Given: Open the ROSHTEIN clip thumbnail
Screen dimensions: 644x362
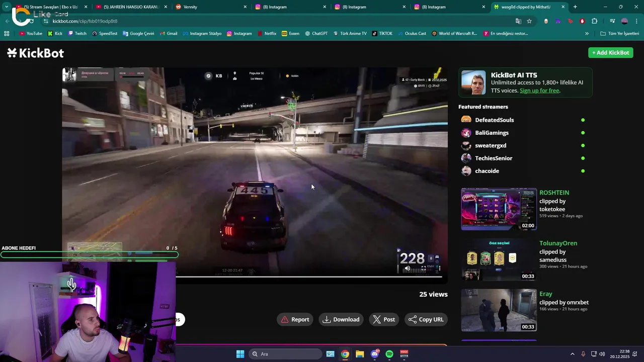Looking at the screenshot, I should [499, 209].
